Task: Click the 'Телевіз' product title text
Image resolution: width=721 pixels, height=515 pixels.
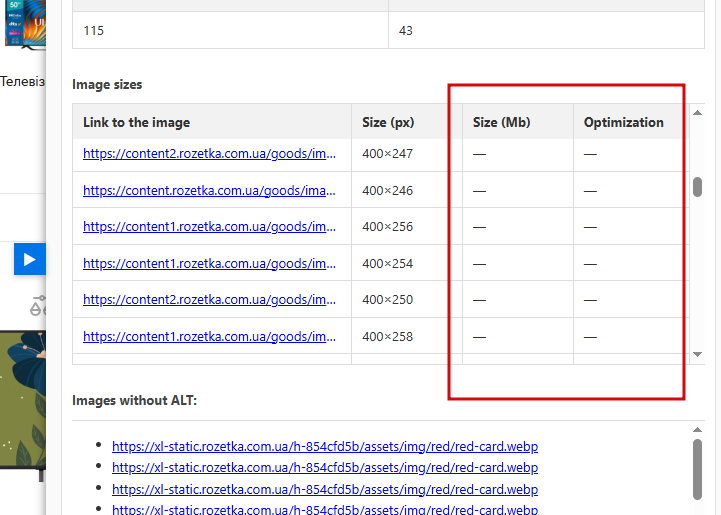Action: 23,81
